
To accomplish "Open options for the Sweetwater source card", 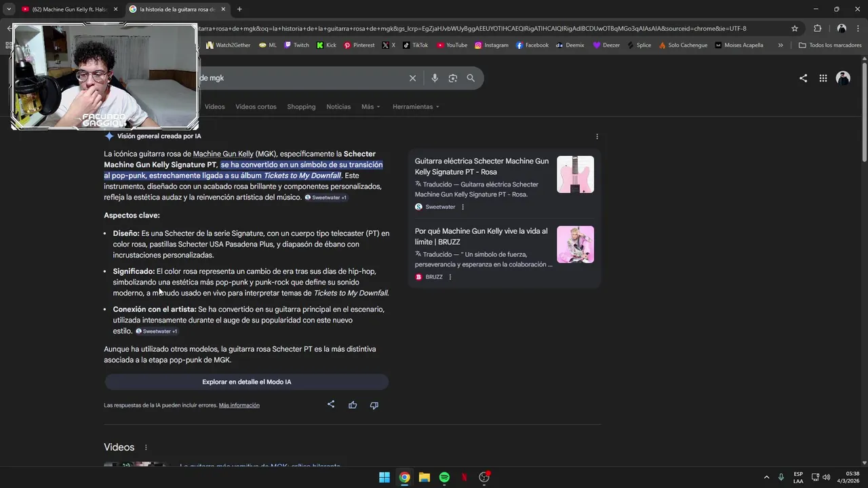I will 463,207.
